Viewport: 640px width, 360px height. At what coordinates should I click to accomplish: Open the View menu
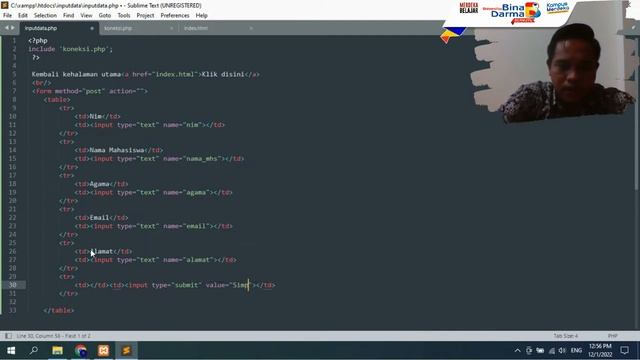86,16
